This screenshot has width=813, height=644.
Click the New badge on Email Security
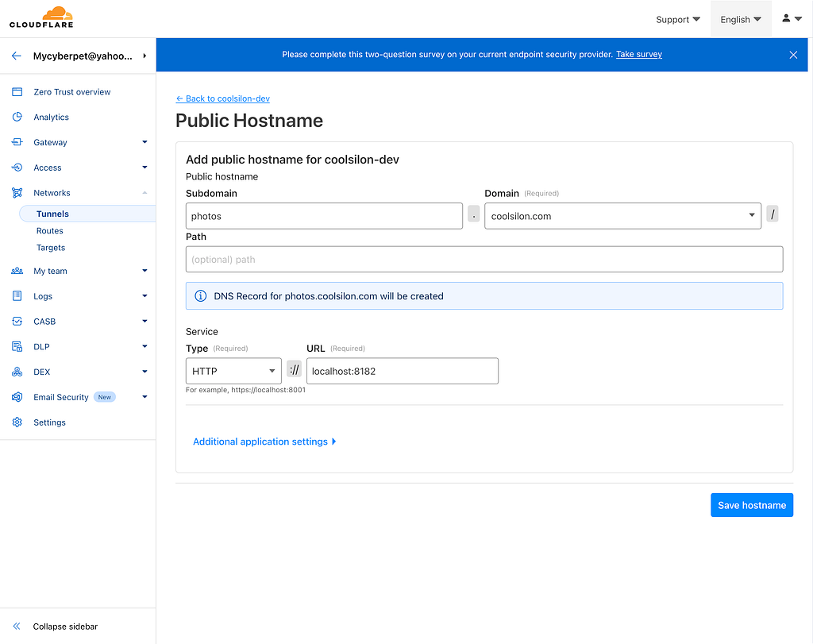(105, 397)
